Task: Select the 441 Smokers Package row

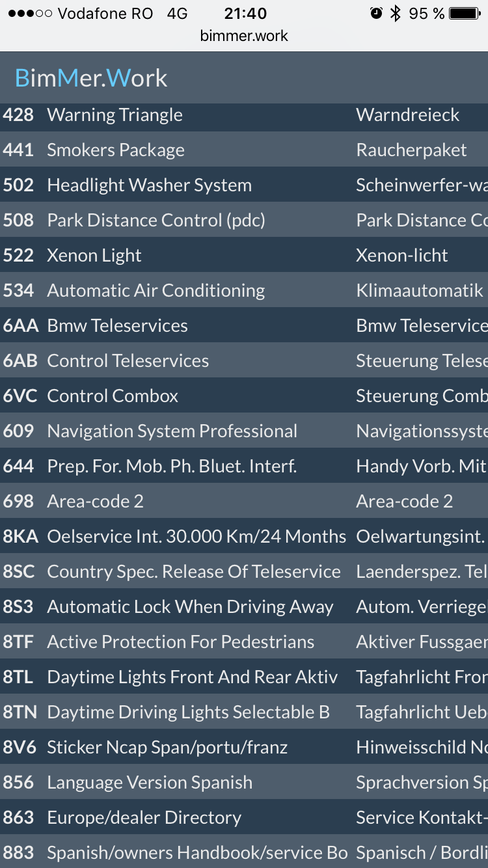Action: click(244, 150)
